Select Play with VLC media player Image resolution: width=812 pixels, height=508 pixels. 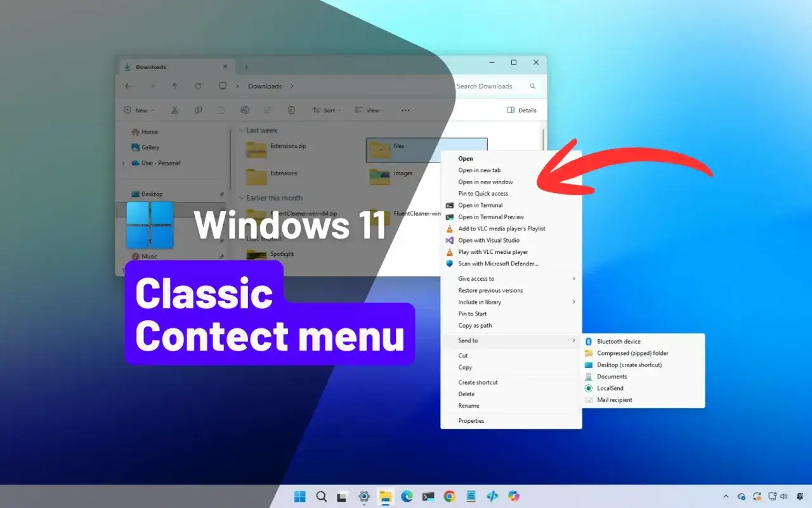pyautogui.click(x=511, y=252)
